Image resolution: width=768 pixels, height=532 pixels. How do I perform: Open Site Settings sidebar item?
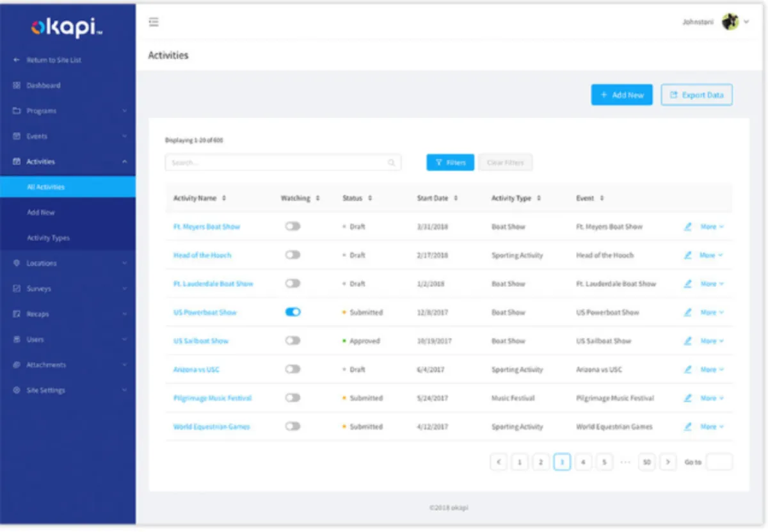pos(68,390)
